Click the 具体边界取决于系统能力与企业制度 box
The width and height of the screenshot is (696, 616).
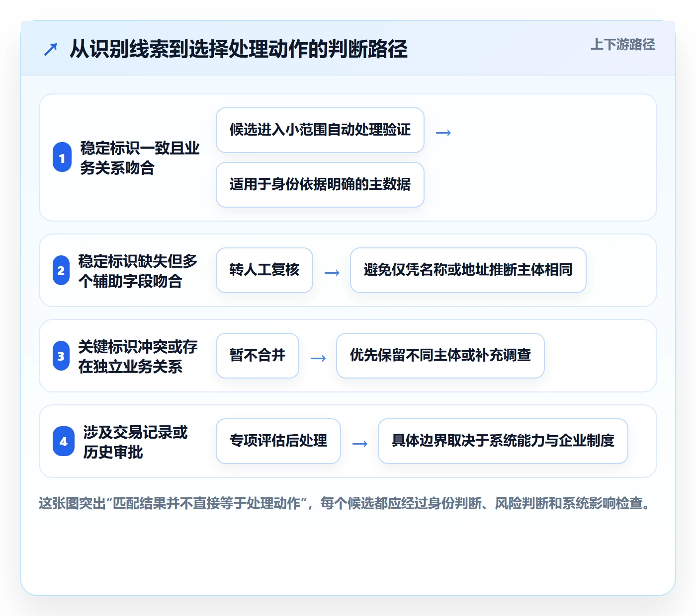[503, 441]
